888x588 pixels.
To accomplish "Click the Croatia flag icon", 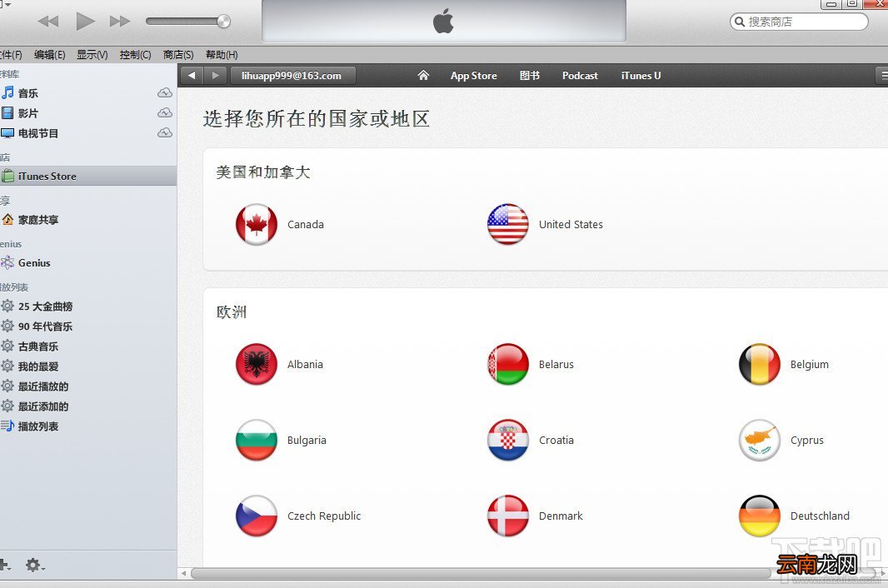I will [x=508, y=440].
